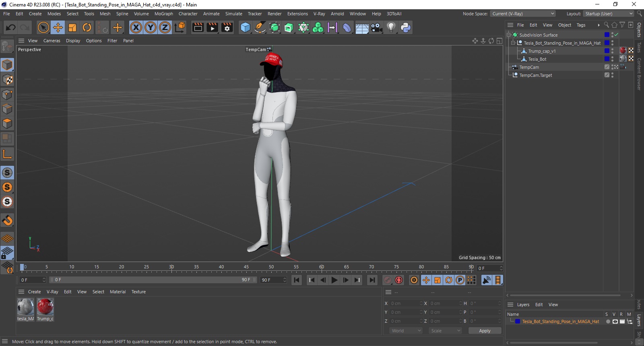Add a Subdivision Surface generator
The image size is (644, 346).
click(275, 27)
